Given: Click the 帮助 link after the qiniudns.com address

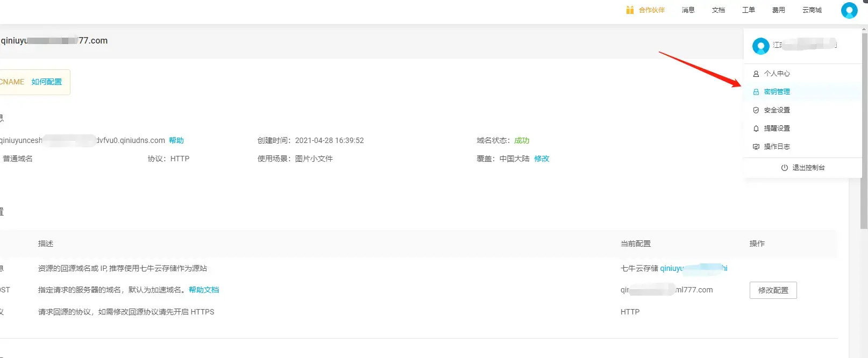Looking at the screenshot, I should click(176, 140).
